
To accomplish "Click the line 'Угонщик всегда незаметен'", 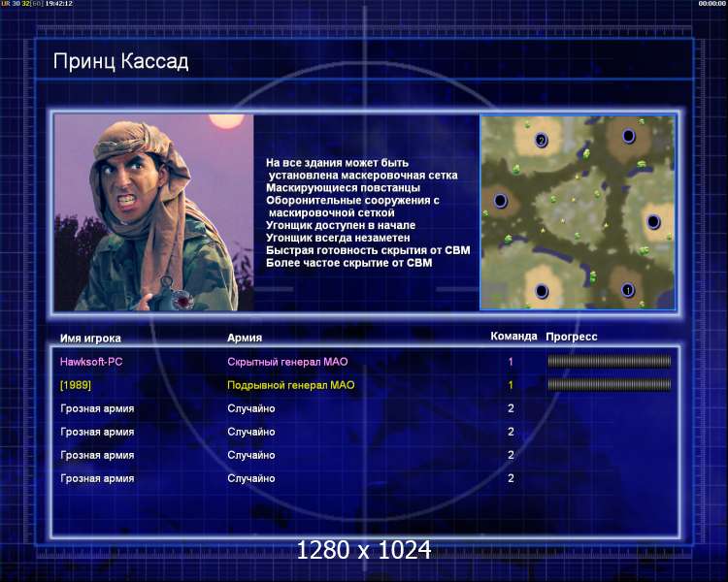I will click(x=338, y=238).
